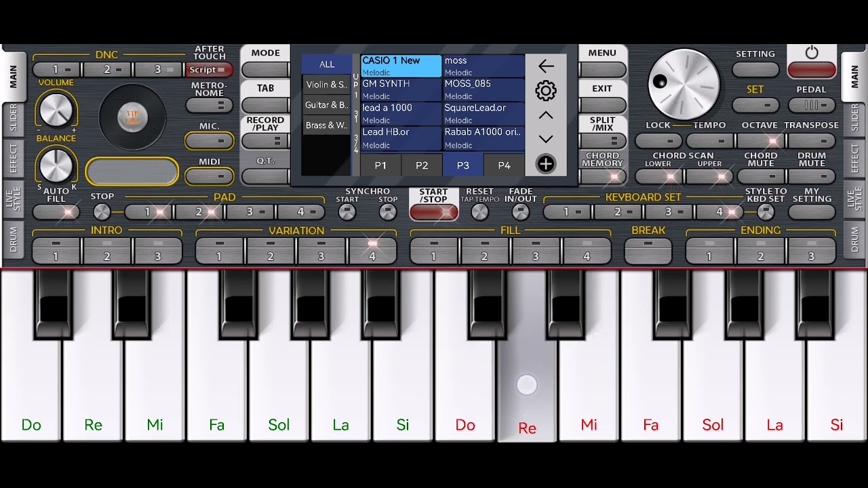Toggle DNC button 3

[158, 69]
